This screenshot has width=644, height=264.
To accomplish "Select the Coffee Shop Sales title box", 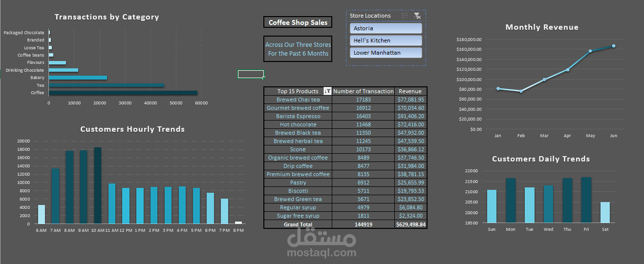I will tap(298, 22).
